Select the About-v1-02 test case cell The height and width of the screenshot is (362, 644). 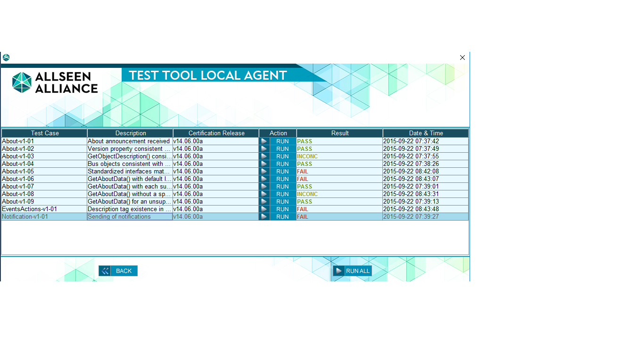pos(44,148)
